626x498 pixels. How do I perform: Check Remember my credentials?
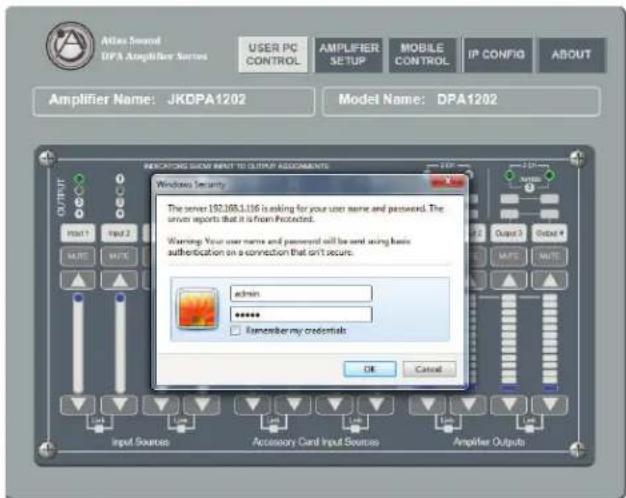point(236,331)
